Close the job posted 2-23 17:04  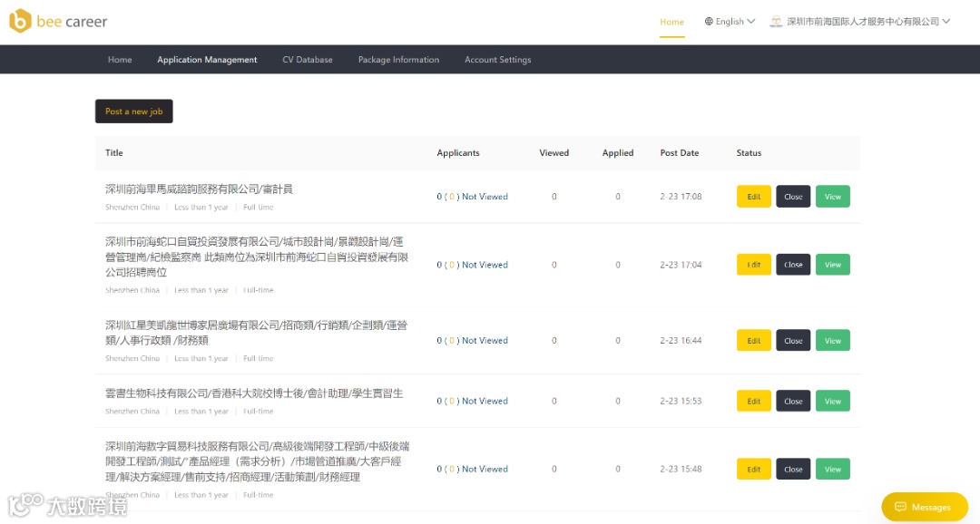(x=793, y=264)
